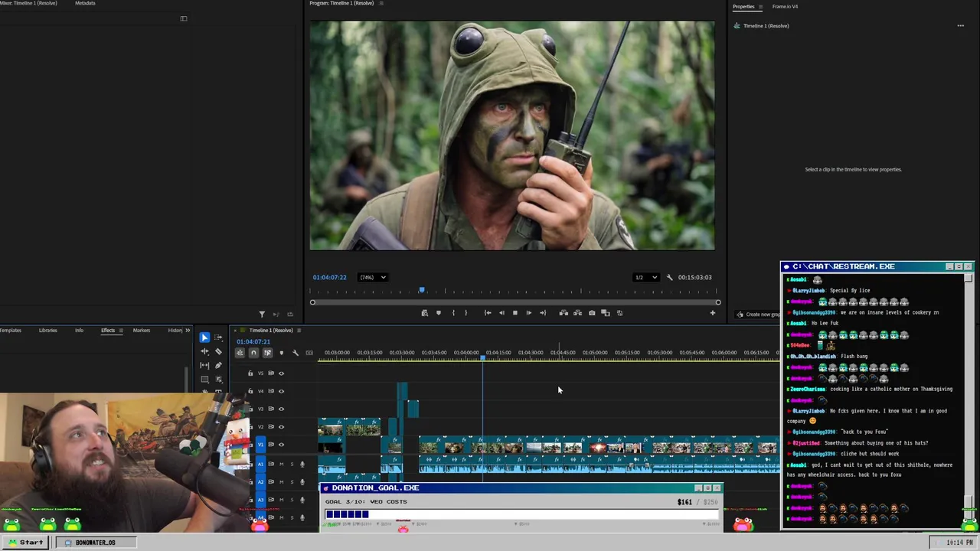Open Program monitor settings wrench

[x=669, y=277]
